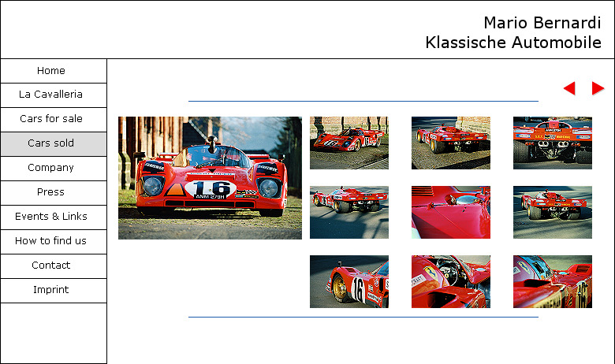Open thumbnail showing cockpit and Ferrari badge

coord(451,281)
